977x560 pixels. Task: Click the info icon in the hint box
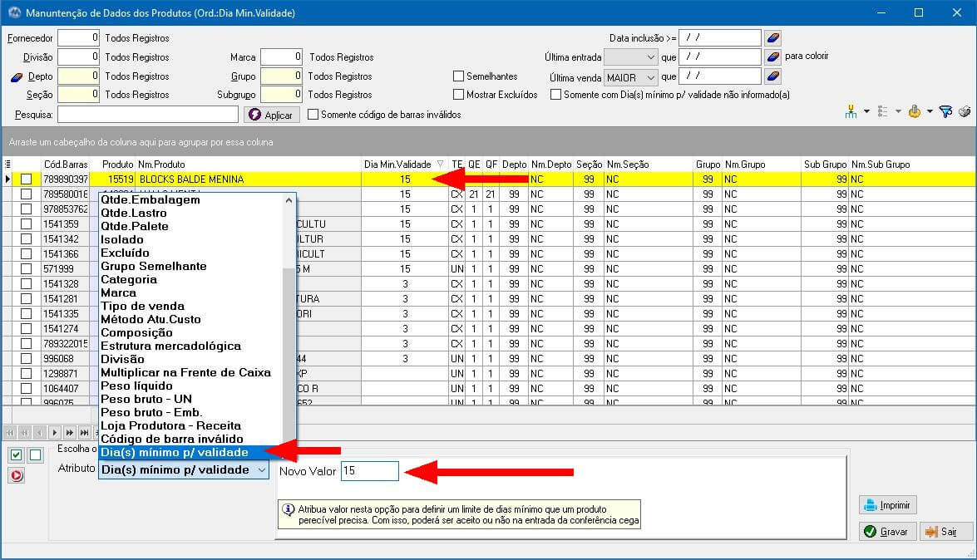288,509
